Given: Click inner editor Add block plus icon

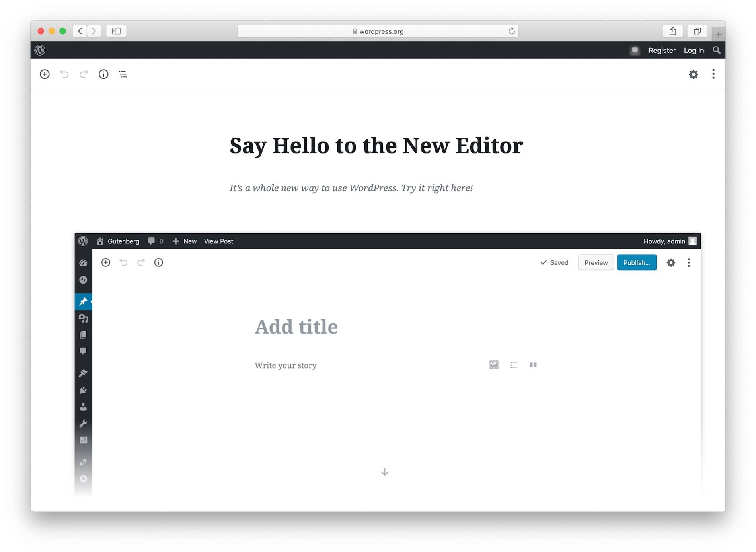Looking at the screenshot, I should point(105,262).
